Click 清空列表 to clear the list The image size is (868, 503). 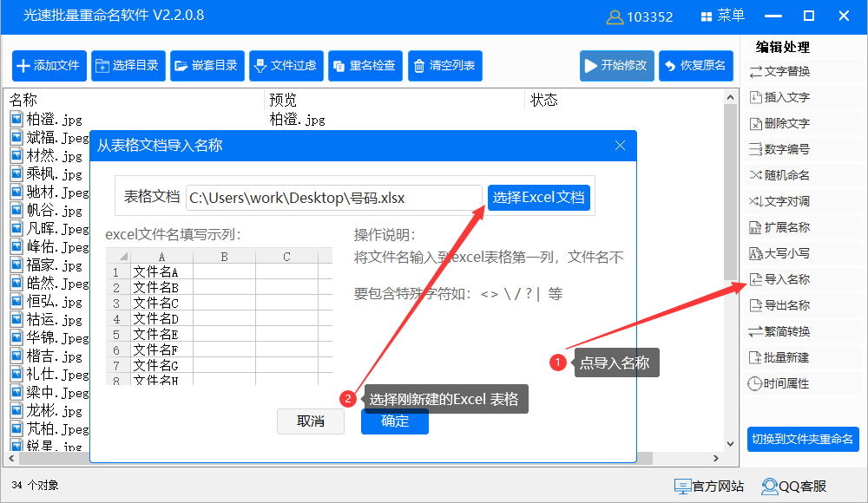pos(445,66)
